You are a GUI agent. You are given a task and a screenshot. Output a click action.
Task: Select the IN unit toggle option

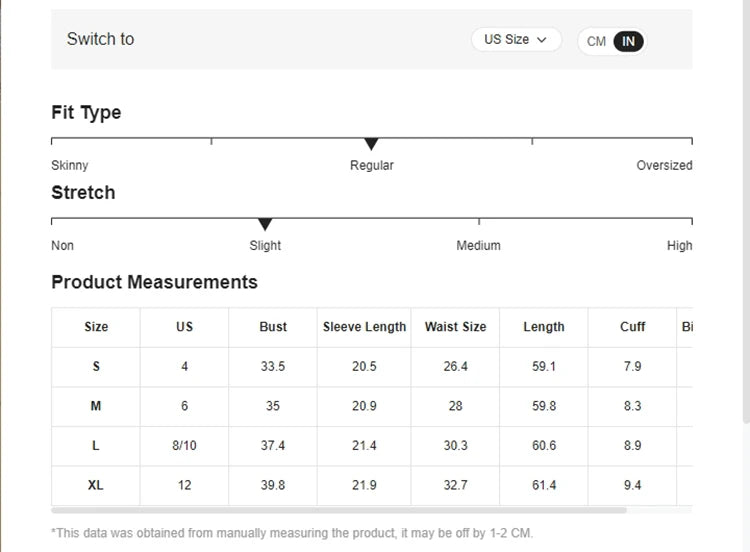click(x=628, y=41)
